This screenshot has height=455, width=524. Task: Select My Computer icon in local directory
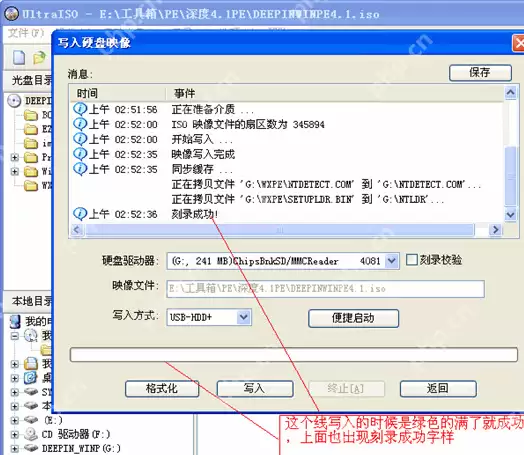(15, 321)
